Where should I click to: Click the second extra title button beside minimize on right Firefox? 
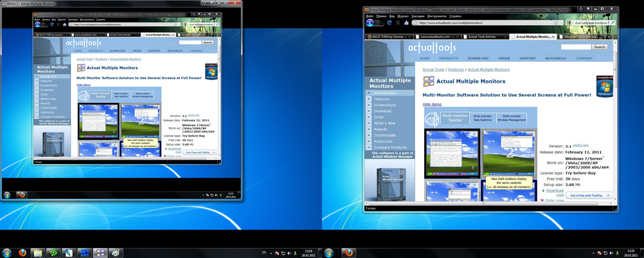[589, 9]
